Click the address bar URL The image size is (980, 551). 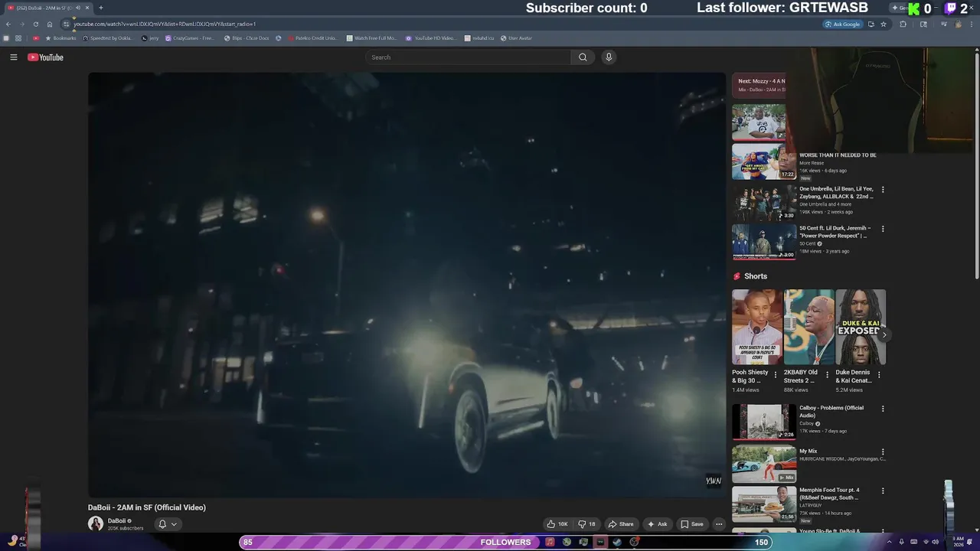[x=165, y=24]
